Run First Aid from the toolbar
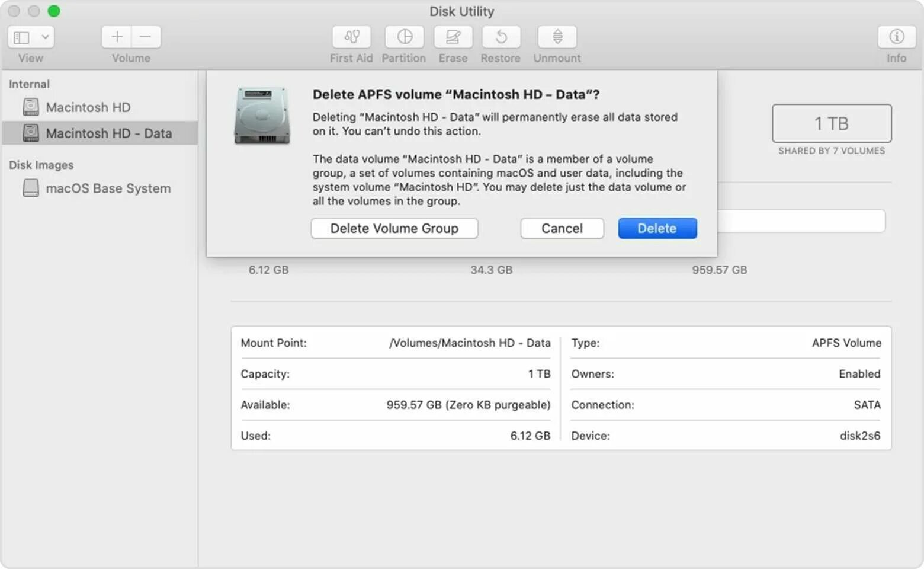Screen dimensions: 924x569 [x=351, y=37]
